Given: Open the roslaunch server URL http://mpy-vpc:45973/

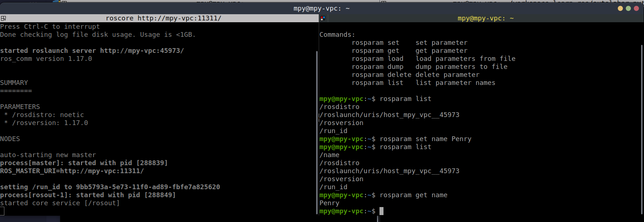Looking at the screenshot, I should coord(142,51).
